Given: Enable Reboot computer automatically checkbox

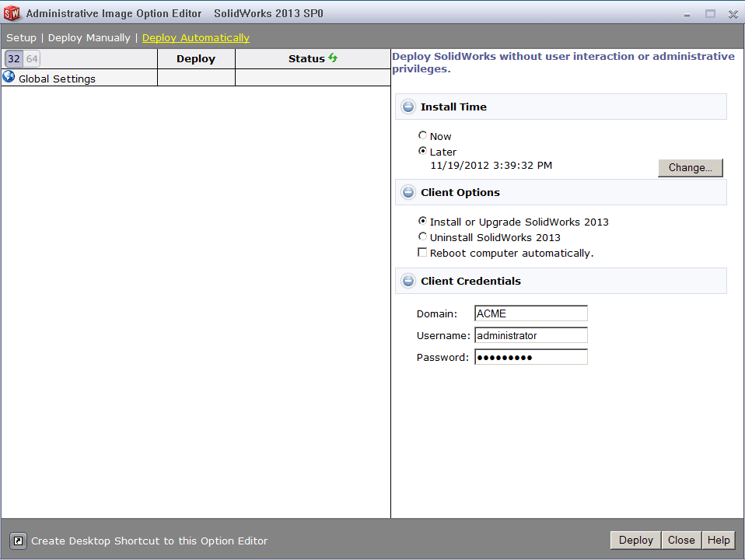Looking at the screenshot, I should [x=422, y=253].
